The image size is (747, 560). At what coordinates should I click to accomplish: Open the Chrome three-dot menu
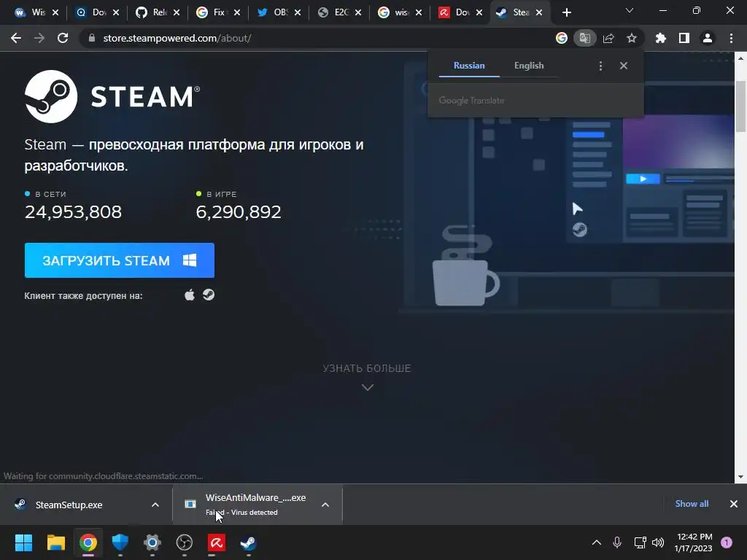[731, 38]
